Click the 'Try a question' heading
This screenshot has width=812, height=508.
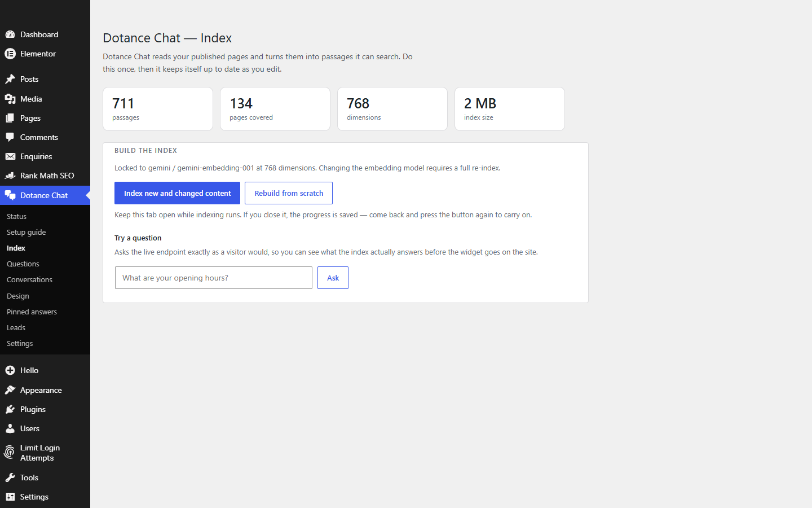click(x=138, y=238)
